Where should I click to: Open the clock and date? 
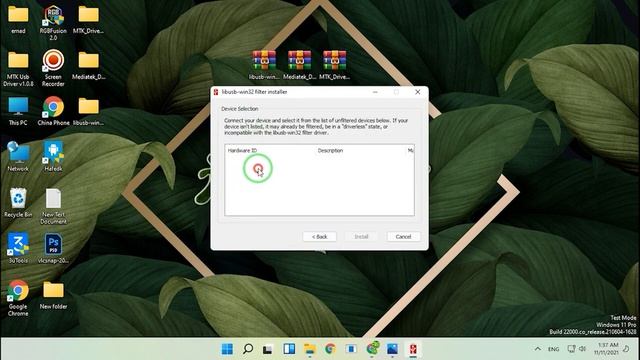pos(606,349)
